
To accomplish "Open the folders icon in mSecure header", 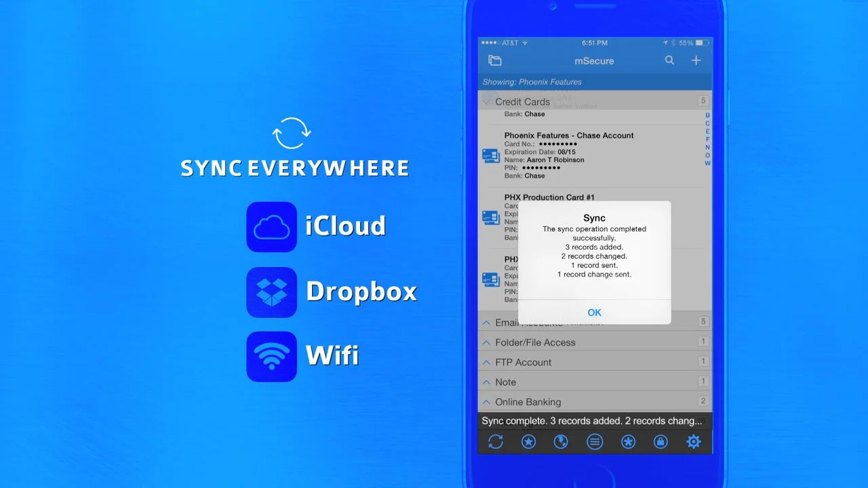I will pos(495,60).
